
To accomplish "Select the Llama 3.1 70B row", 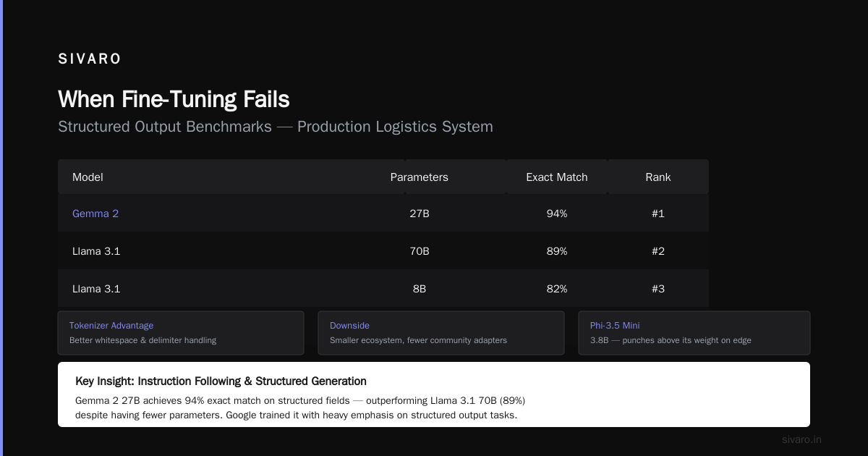I will (383, 251).
